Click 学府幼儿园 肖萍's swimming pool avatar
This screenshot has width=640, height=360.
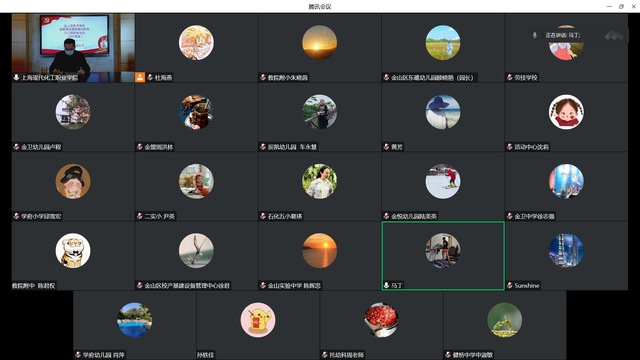[135, 320]
